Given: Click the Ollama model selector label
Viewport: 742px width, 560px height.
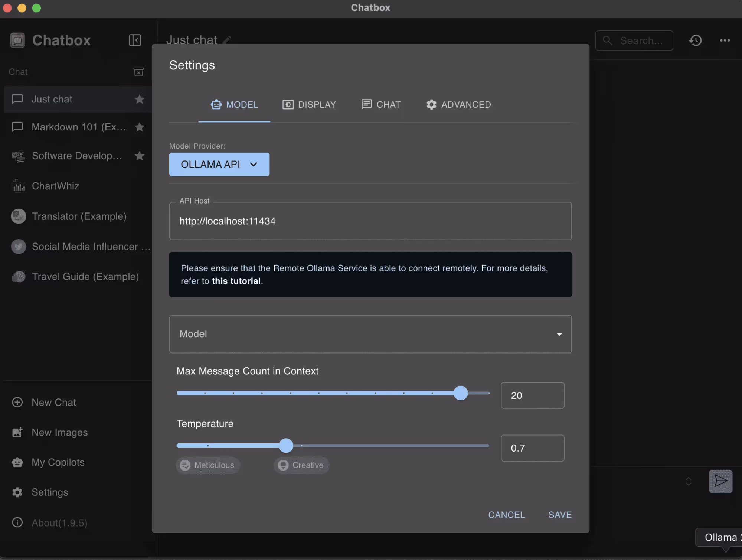Looking at the screenshot, I should (x=719, y=537).
